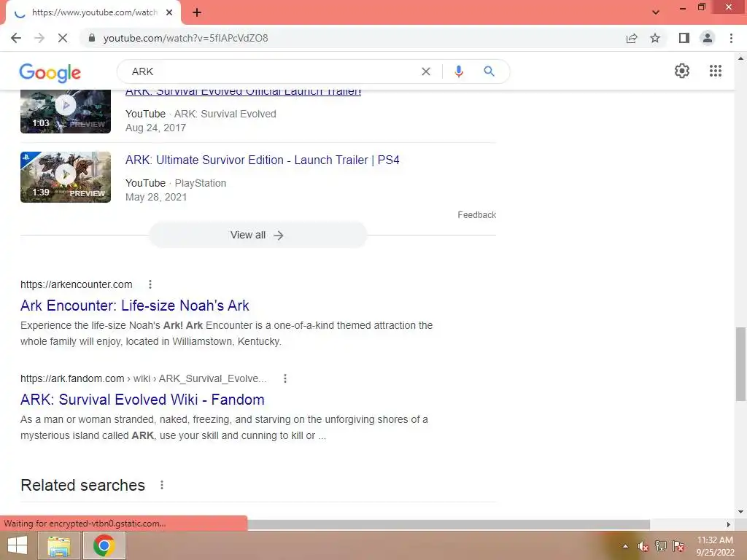Stop loading the page
747x560 pixels.
pyautogui.click(x=63, y=38)
